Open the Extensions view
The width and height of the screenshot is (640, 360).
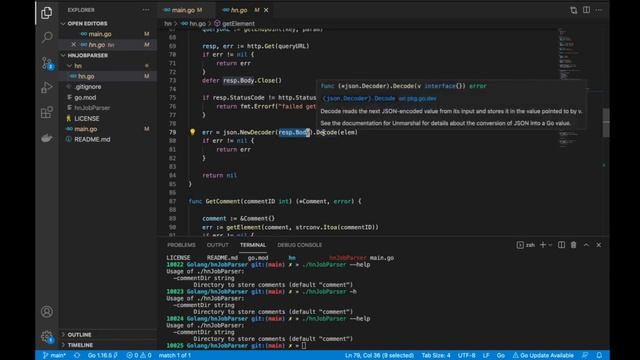coord(47,112)
